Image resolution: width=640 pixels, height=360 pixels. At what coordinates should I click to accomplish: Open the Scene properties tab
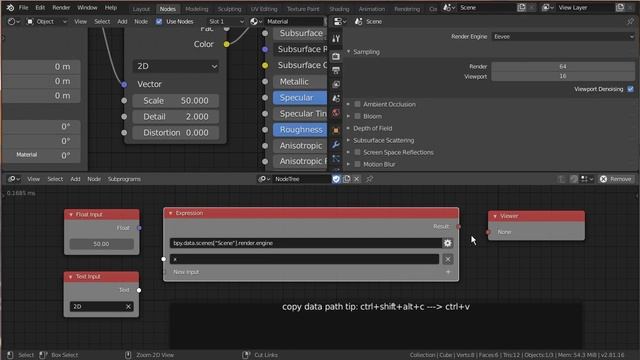tap(336, 98)
